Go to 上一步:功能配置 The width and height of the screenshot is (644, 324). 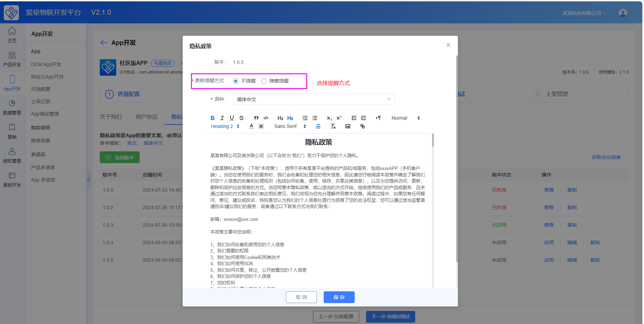[x=336, y=316]
